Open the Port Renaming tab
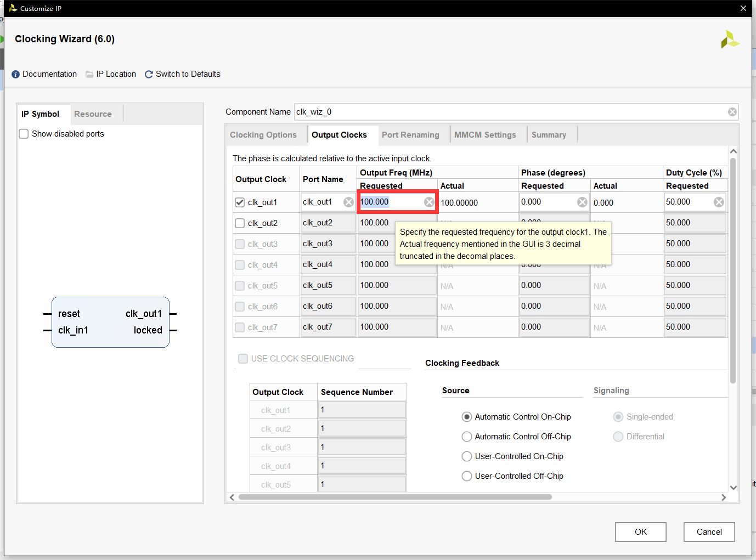 pos(410,135)
